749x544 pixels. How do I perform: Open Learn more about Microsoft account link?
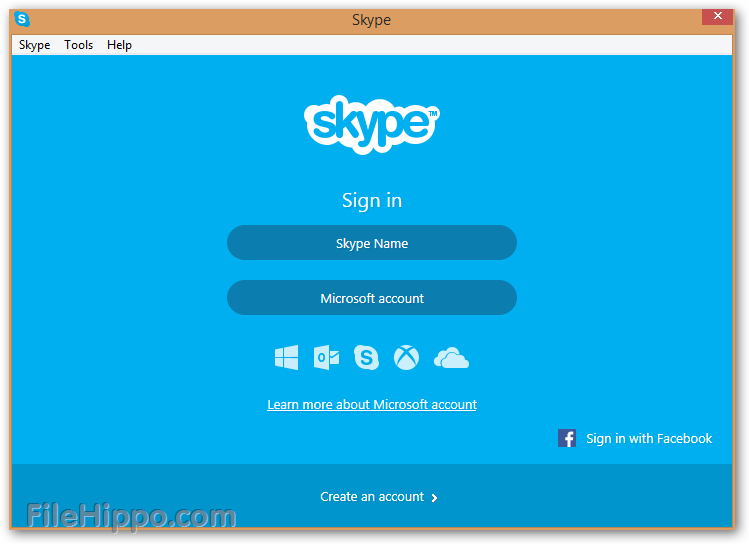tap(372, 405)
